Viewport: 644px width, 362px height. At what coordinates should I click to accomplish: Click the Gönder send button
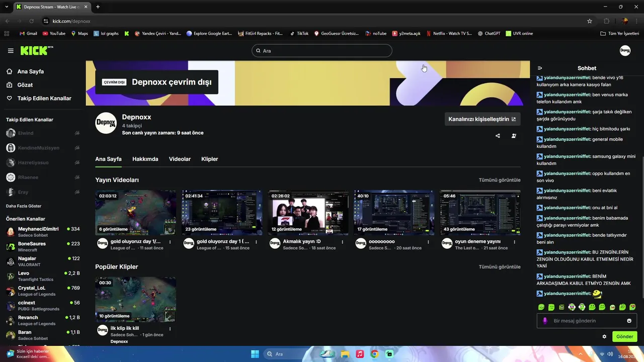(624, 336)
